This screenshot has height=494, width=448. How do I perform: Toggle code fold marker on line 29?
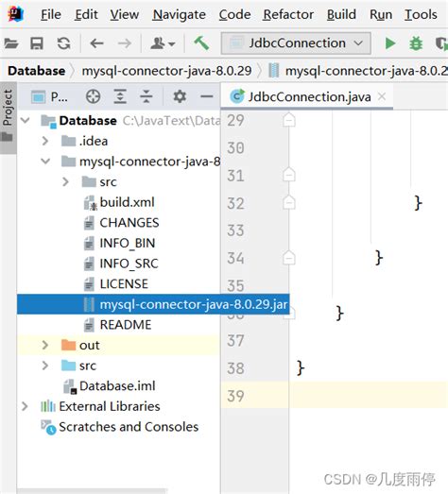coord(289,120)
